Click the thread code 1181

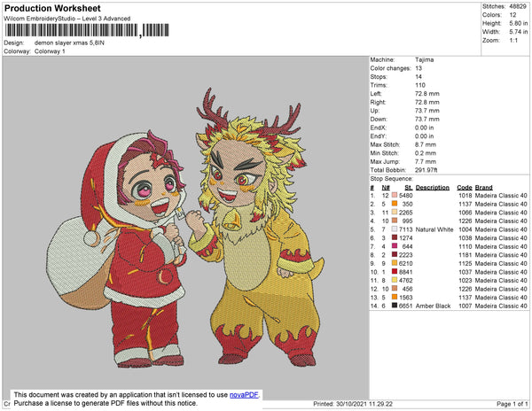point(465,255)
